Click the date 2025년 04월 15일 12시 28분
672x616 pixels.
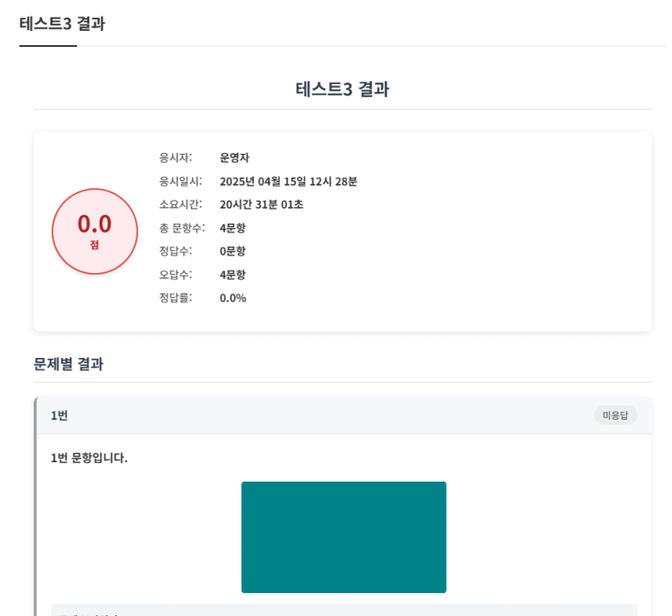point(288,181)
